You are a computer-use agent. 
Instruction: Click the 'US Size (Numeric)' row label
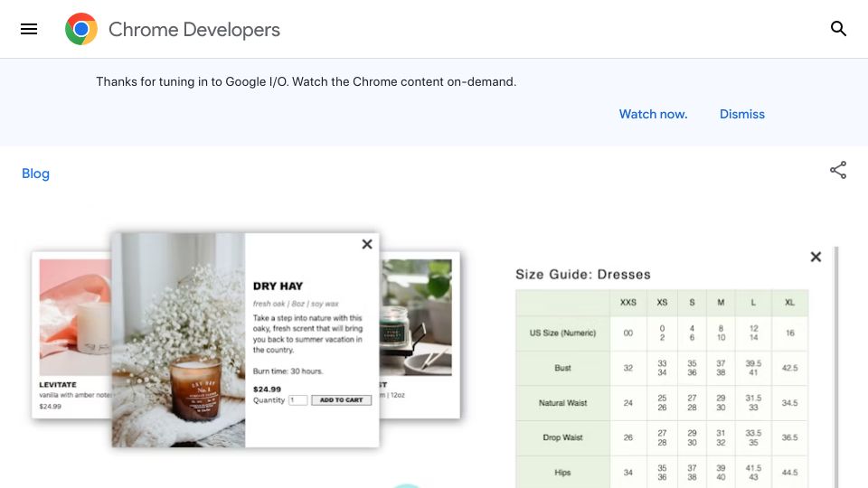(562, 333)
